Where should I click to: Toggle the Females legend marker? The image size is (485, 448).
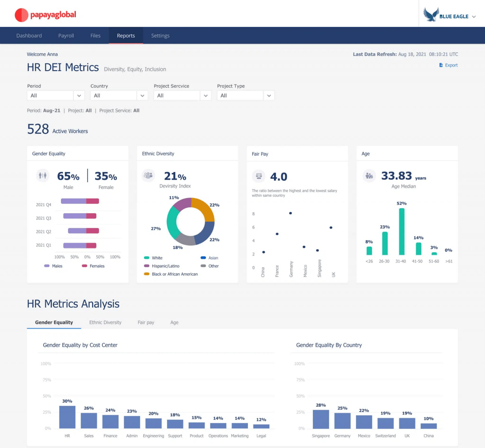(x=85, y=266)
